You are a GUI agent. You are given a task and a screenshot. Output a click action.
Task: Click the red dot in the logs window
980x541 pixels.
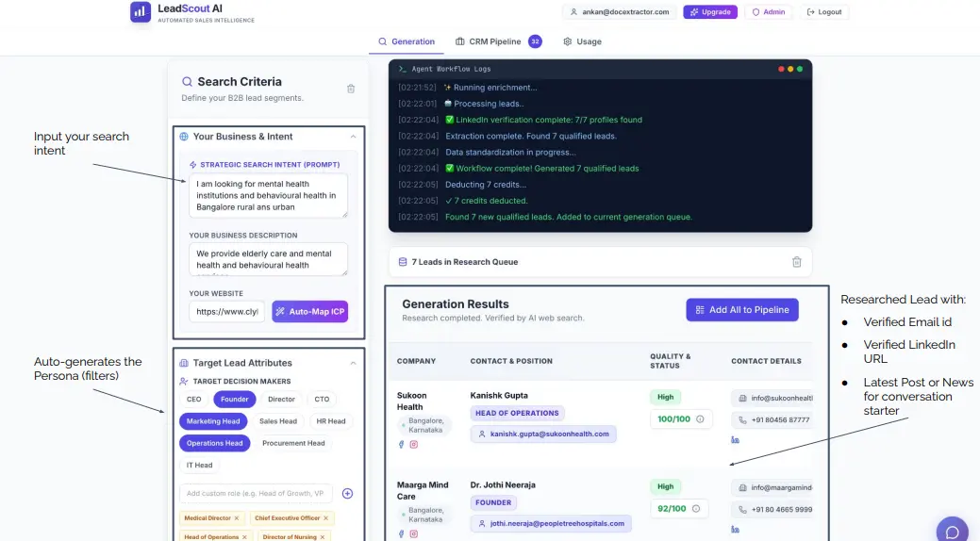coord(781,69)
